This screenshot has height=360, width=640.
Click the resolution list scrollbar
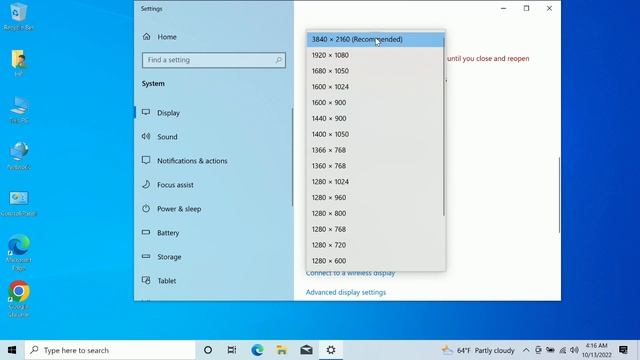444,127
